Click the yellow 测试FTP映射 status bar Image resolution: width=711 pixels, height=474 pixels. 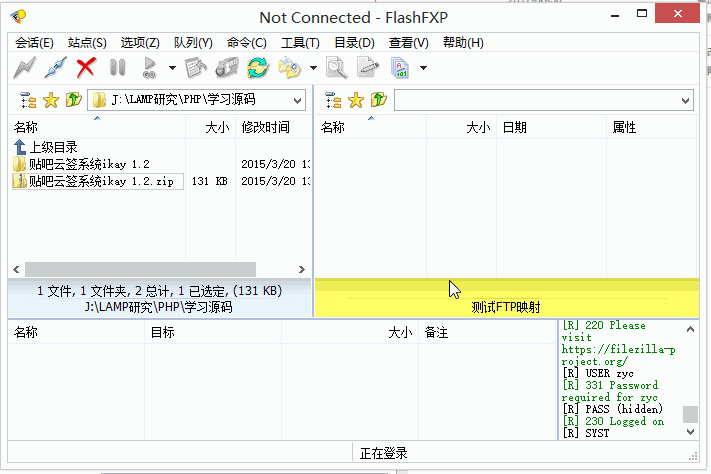click(506, 298)
